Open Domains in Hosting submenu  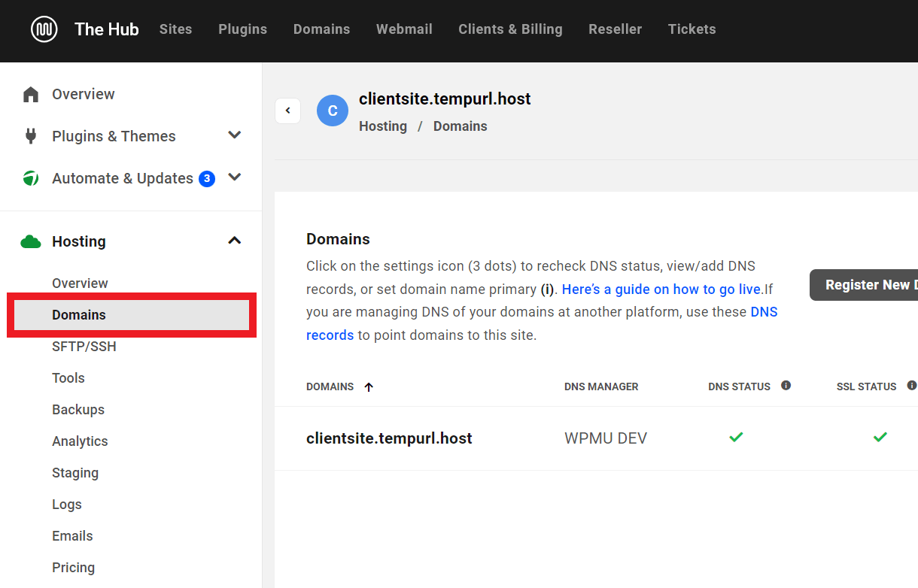tap(132, 315)
